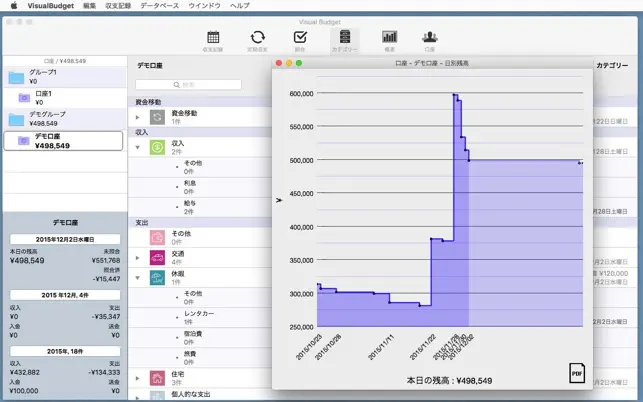This screenshot has width=643, height=402.
Task: Click the 交通 car category icon
Action: (157, 258)
